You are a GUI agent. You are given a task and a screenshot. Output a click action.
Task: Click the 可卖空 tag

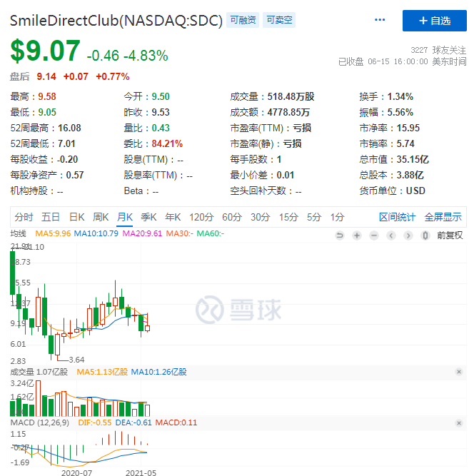279,20
